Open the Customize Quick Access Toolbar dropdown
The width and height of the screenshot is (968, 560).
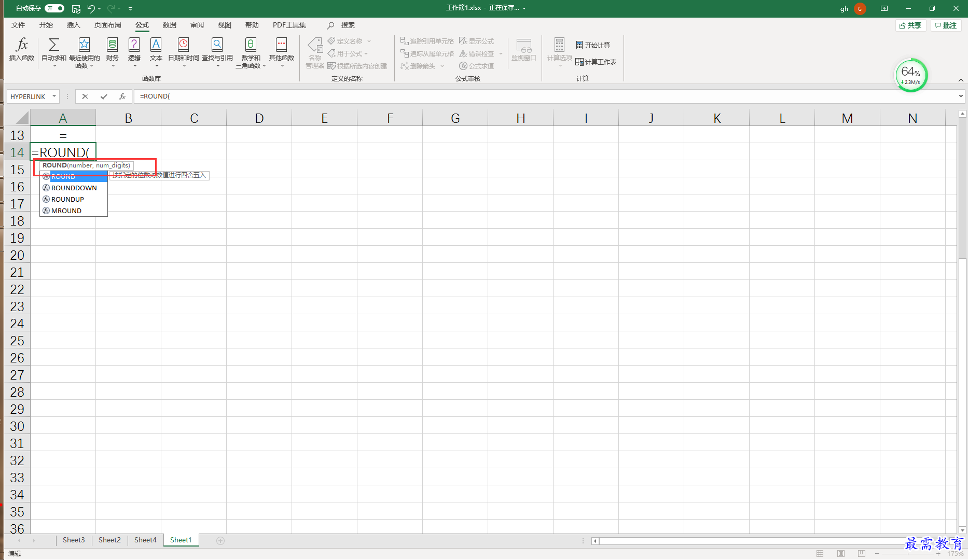[130, 8]
